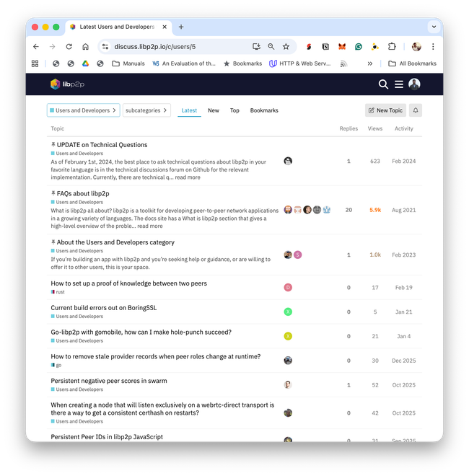Open user profile avatar in forum header
Viewport: 469px width, 476px height.
(x=414, y=84)
